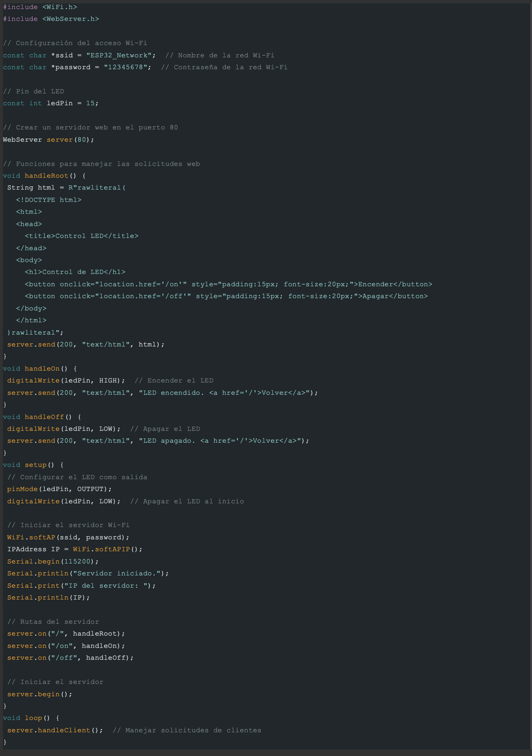This screenshot has height=756, width=532.
Task: Click the <h1>Control de LED</h1> line
Action: (x=75, y=272)
